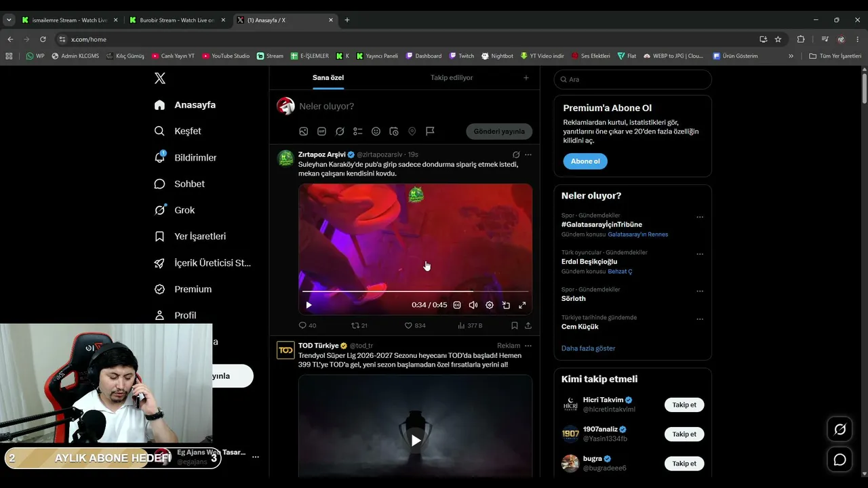
Task: Follow bugra with Takip et
Action: [x=684, y=464]
